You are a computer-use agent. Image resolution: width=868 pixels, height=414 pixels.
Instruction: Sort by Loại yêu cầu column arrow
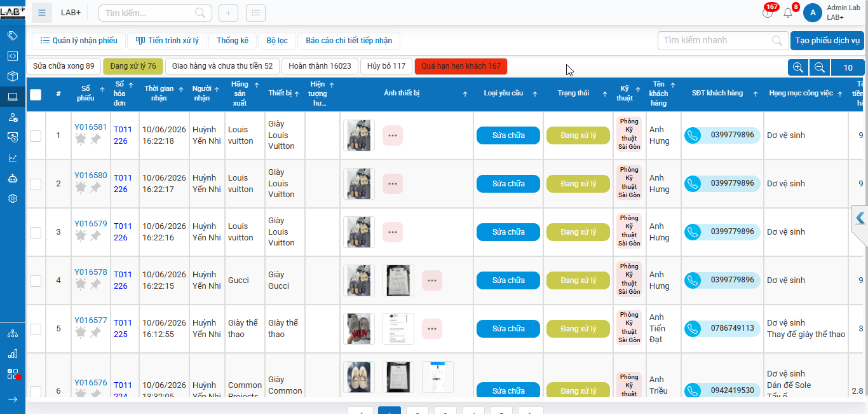[x=535, y=94]
